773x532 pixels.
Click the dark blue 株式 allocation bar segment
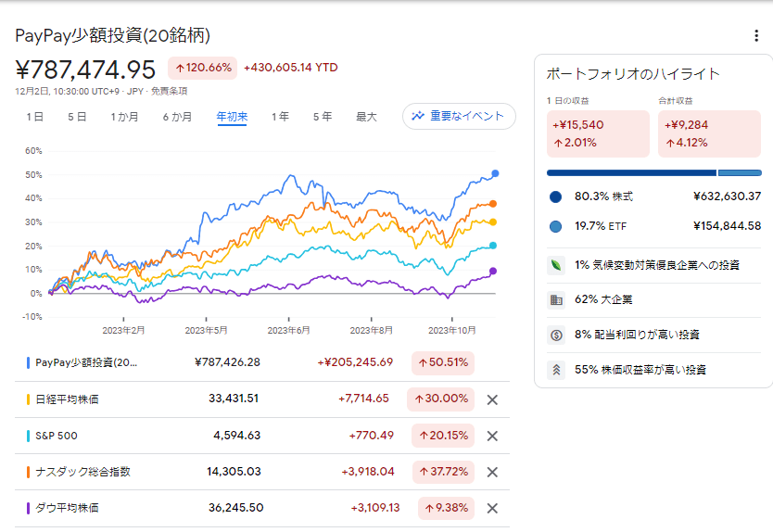631,172
